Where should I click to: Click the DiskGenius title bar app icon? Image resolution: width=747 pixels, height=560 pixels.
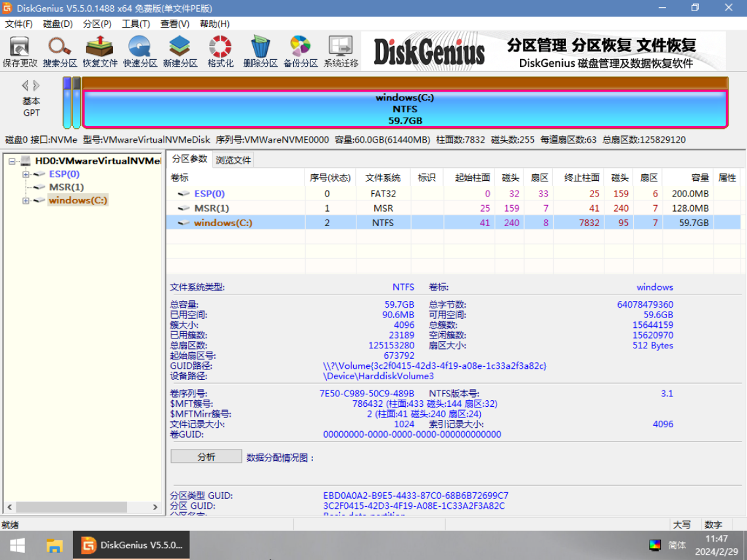tap(7, 8)
